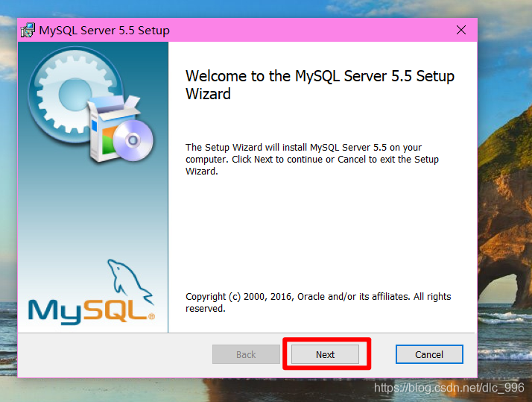Click the 'Welcome to the MySQL Server 5.5 Setup Wizard' heading
This screenshot has height=402, width=532.
[320, 85]
